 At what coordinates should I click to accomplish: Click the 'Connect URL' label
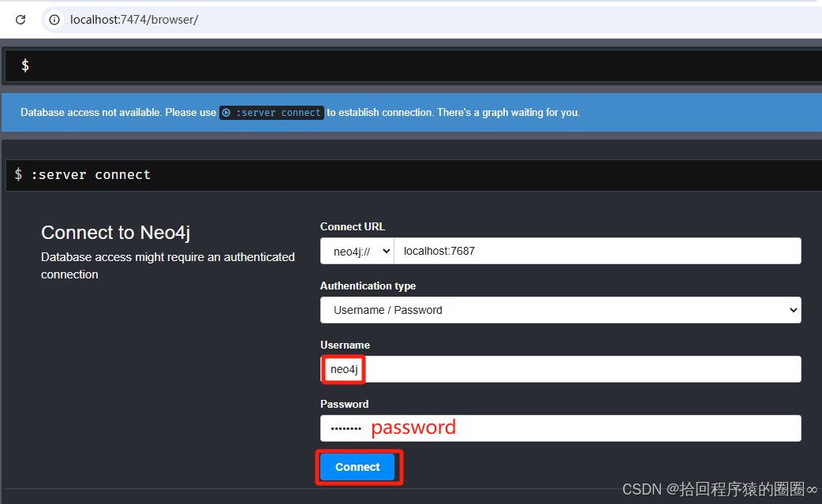[353, 227]
